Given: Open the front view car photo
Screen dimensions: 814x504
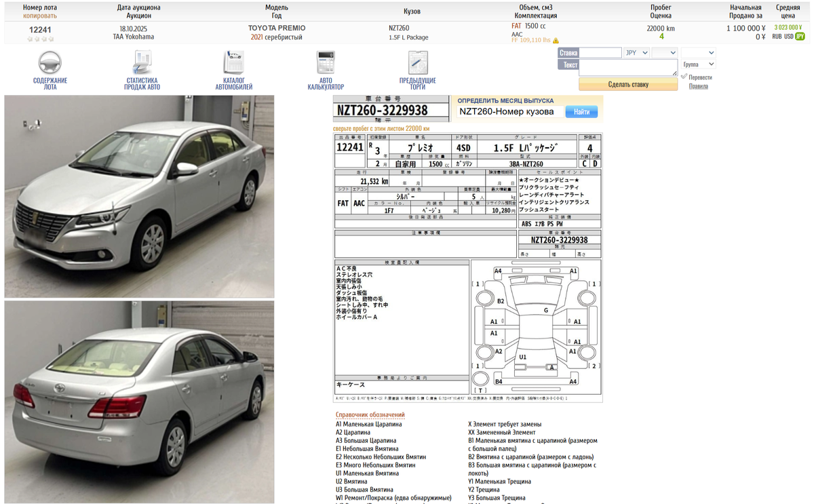Looking at the screenshot, I should pos(139,196).
